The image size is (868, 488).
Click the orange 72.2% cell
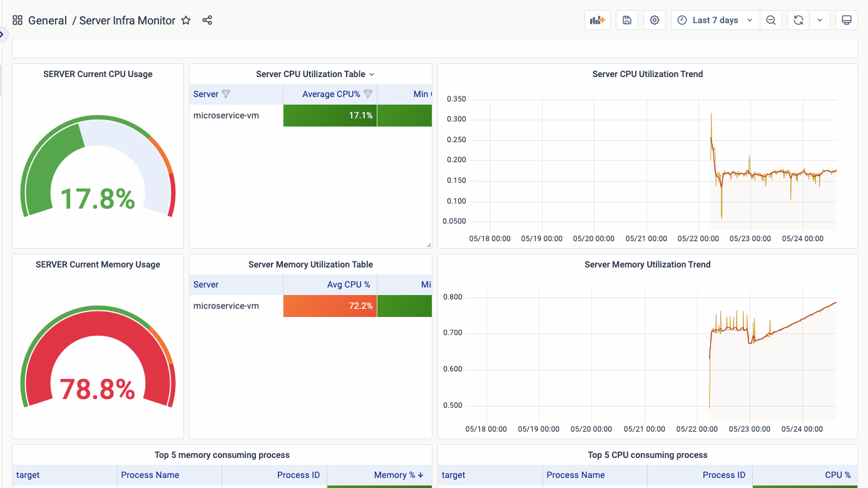coord(330,306)
